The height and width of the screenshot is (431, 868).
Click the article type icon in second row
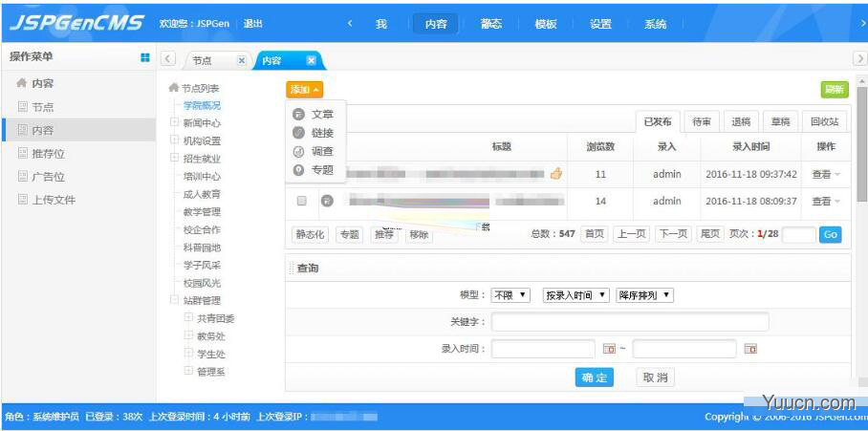click(327, 201)
